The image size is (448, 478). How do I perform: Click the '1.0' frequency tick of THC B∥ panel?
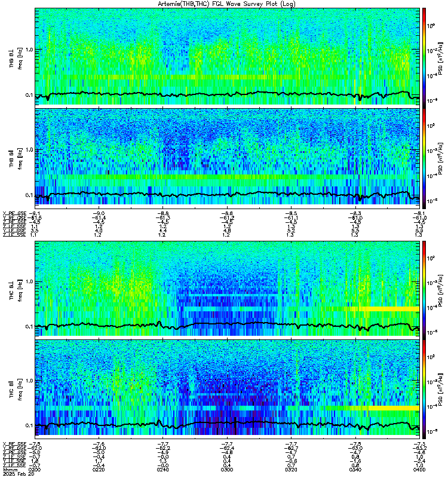point(29,381)
